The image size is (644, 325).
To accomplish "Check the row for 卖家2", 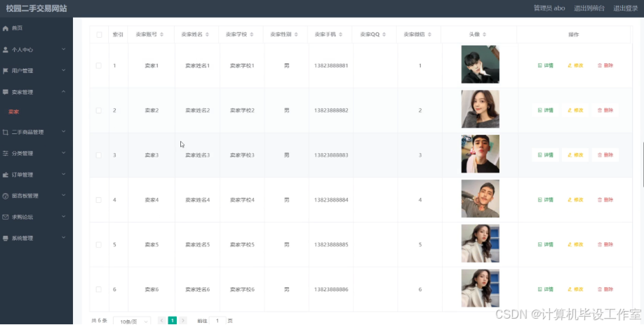I will click(x=99, y=110).
